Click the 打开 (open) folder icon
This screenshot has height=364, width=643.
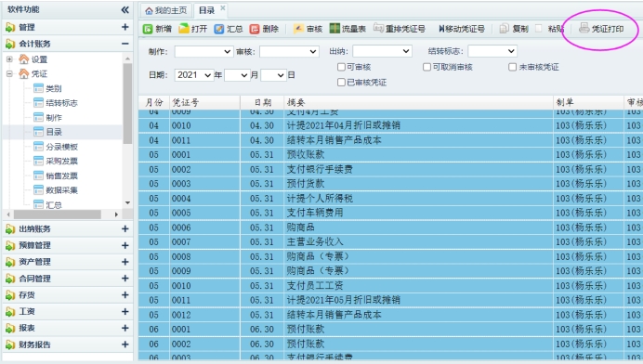pos(184,29)
